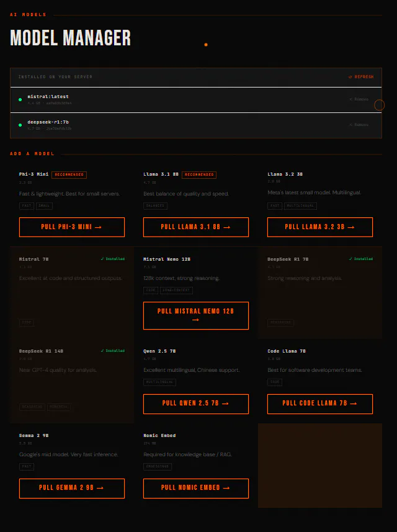
Task: Click the RECOMMENDED badge next to Phi-3 Mini
Action: click(x=69, y=174)
